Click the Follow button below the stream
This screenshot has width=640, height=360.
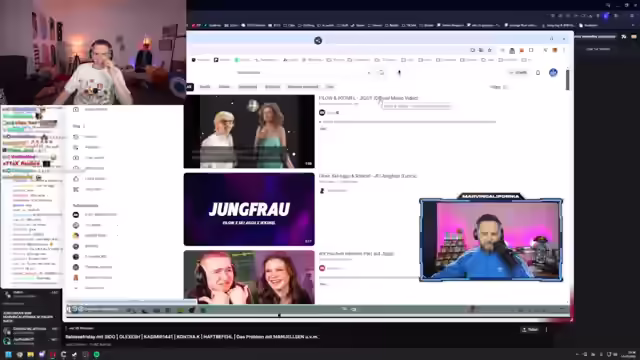pyautogui.click(x=530, y=329)
